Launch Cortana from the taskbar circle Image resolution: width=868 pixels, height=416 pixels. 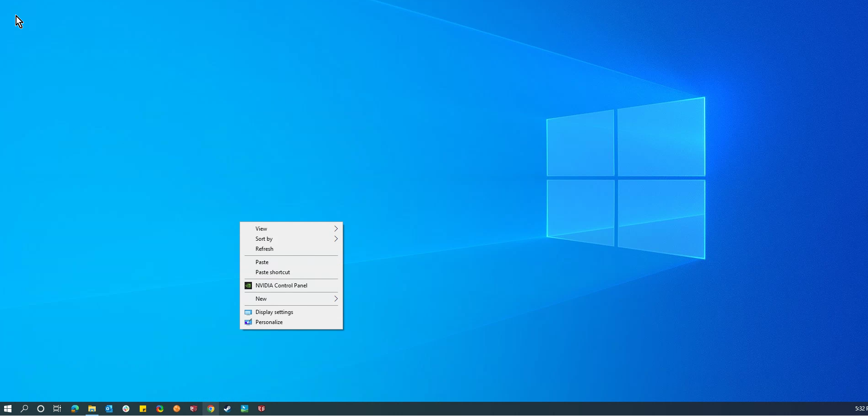(41, 409)
